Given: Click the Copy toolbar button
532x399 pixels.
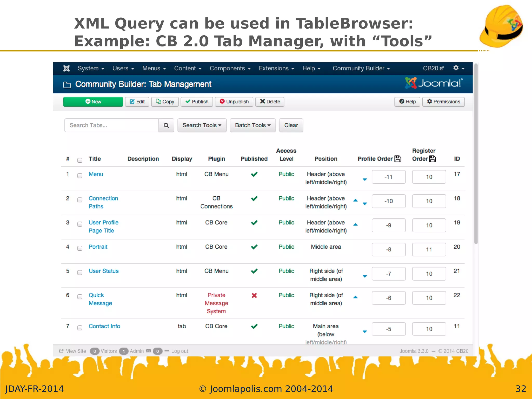Looking at the screenshot, I should pyautogui.click(x=165, y=102).
